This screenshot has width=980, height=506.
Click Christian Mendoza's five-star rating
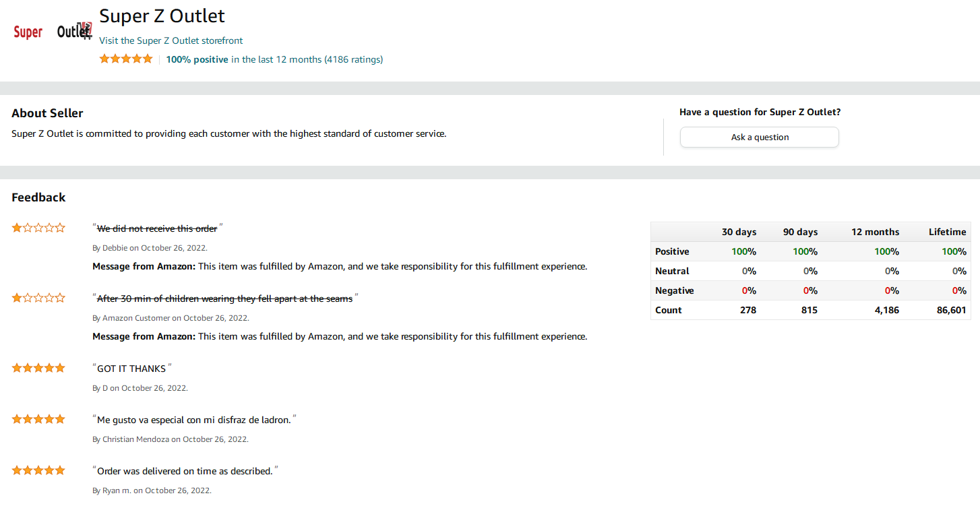tap(38, 419)
